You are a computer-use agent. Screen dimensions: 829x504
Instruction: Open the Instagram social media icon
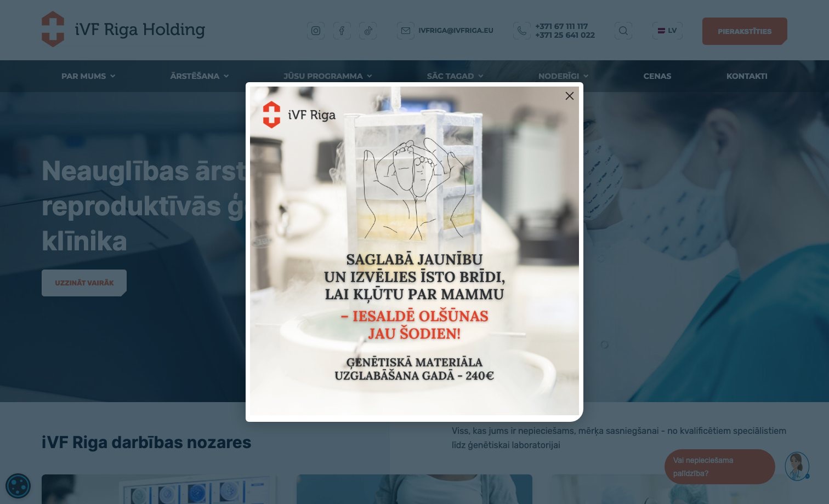316,31
